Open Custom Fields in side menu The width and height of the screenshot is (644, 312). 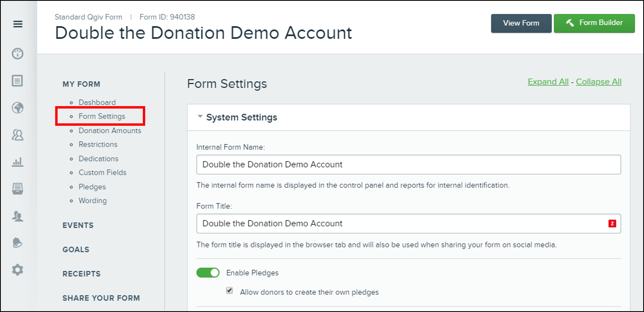tap(102, 172)
